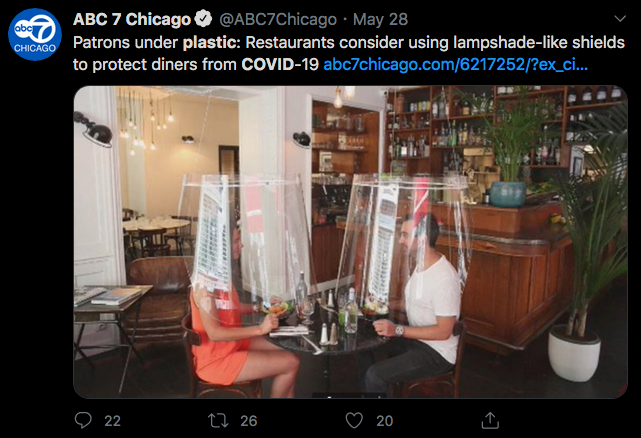Expand the tweet options chevron menu
This screenshot has width=641, height=438.
pos(620,18)
